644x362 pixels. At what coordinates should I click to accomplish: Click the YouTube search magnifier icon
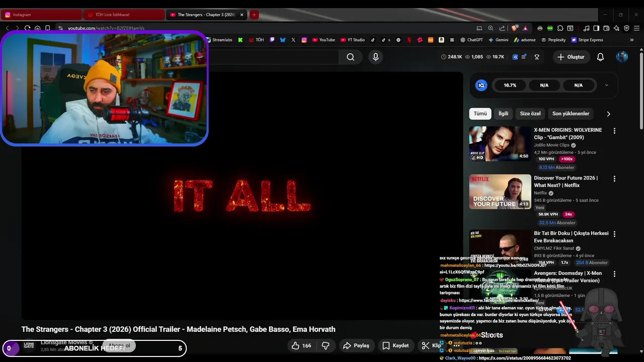pyautogui.click(x=351, y=57)
